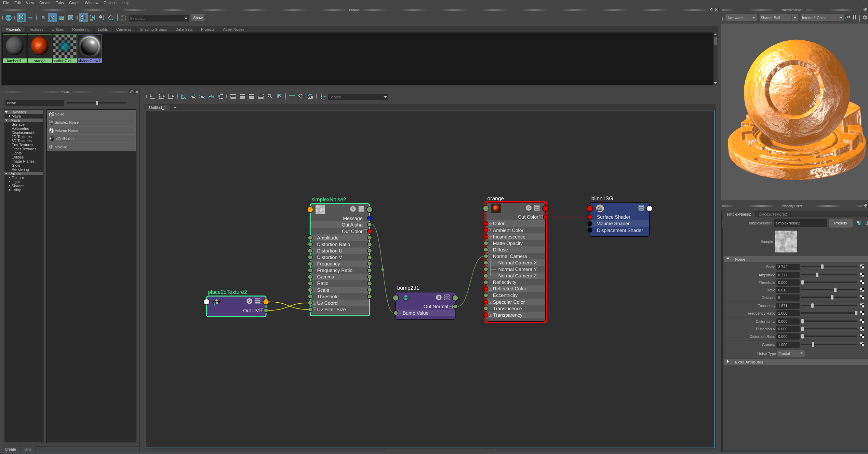
Task: Toggle the ON swatch generation button
Action: click(9, 18)
